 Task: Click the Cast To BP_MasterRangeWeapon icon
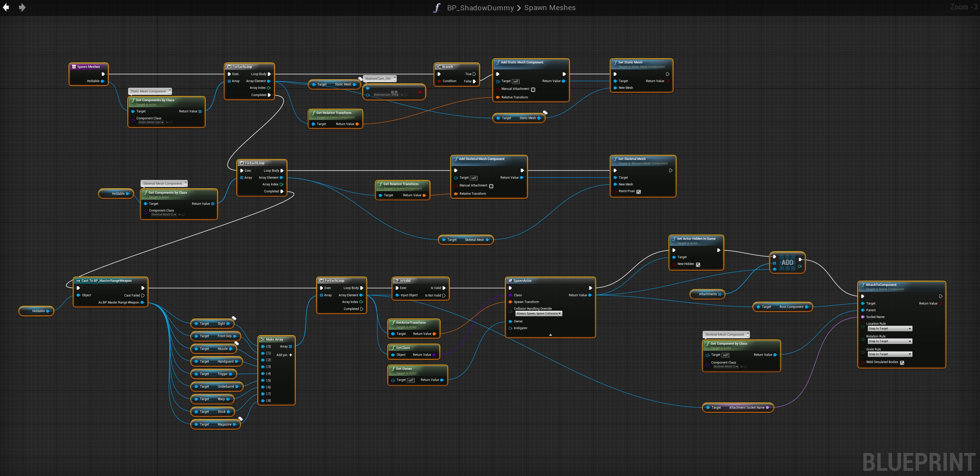[x=78, y=281]
